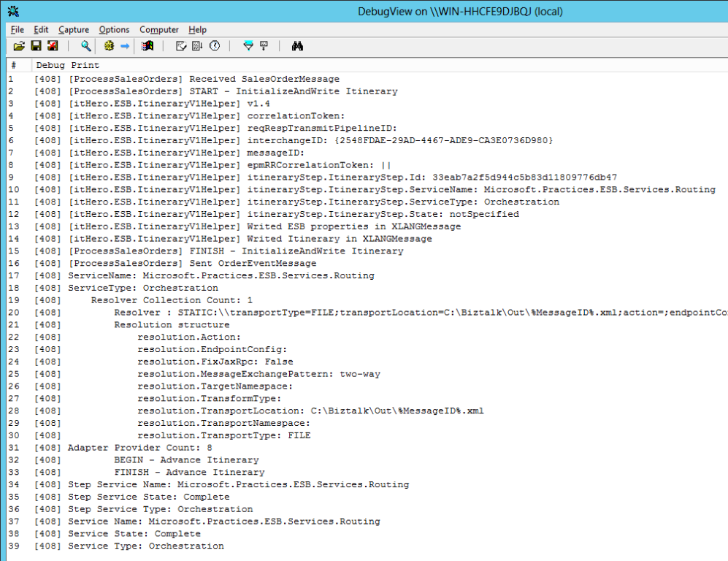Open the Help menu

[x=197, y=30]
